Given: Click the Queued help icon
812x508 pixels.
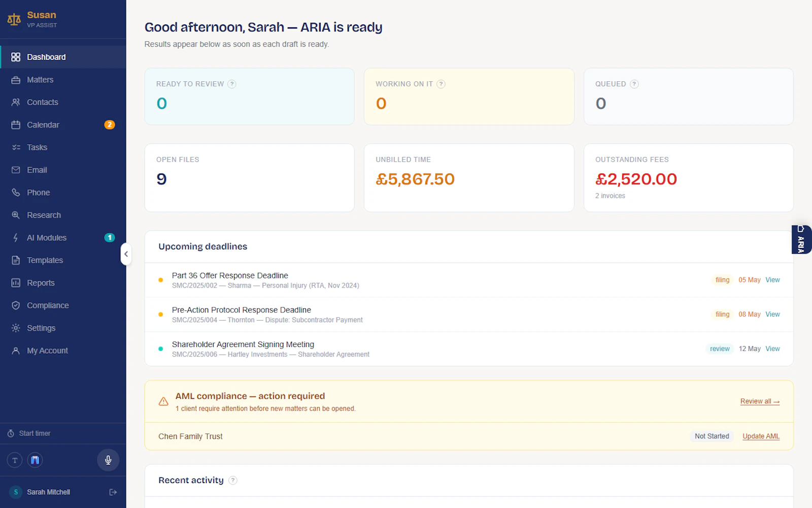Looking at the screenshot, I should [634, 84].
